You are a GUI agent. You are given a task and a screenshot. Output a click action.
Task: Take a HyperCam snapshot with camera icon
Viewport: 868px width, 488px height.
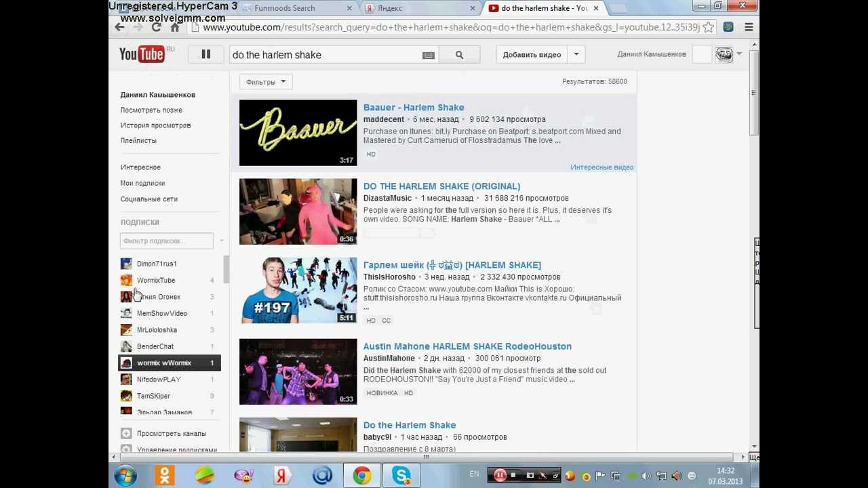coord(530,475)
